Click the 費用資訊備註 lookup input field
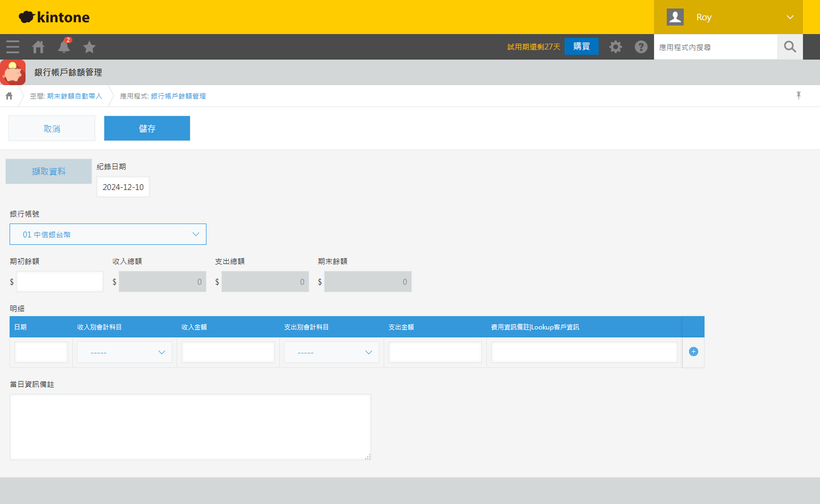 point(584,352)
